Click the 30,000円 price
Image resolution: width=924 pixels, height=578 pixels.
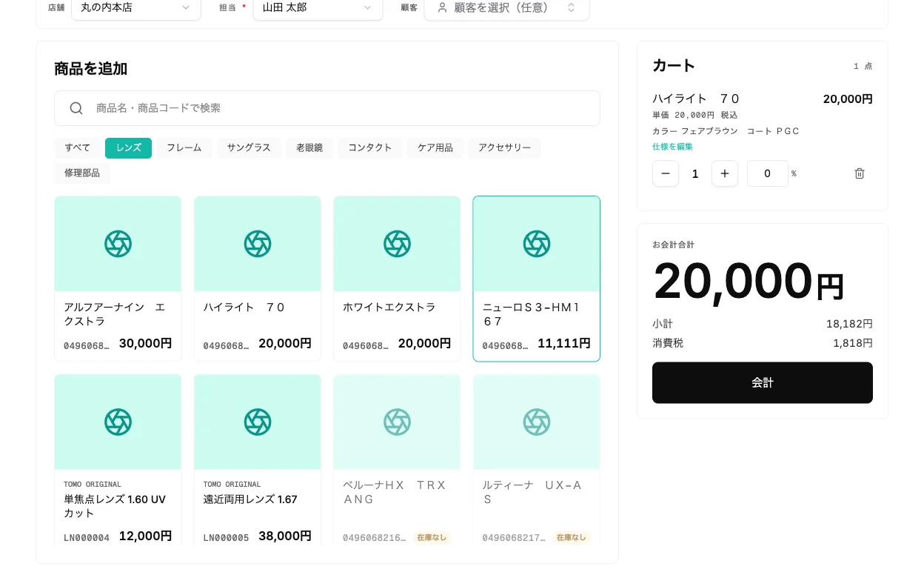tap(146, 344)
